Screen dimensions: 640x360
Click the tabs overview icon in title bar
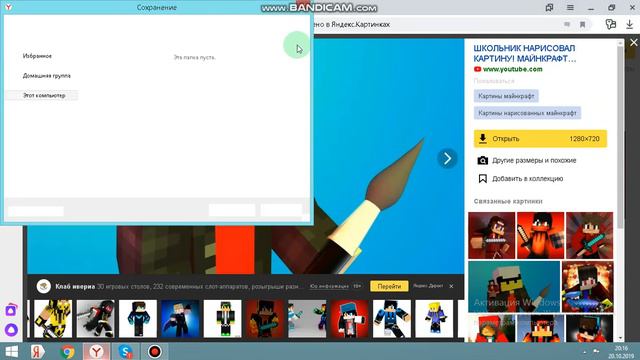click(x=549, y=8)
